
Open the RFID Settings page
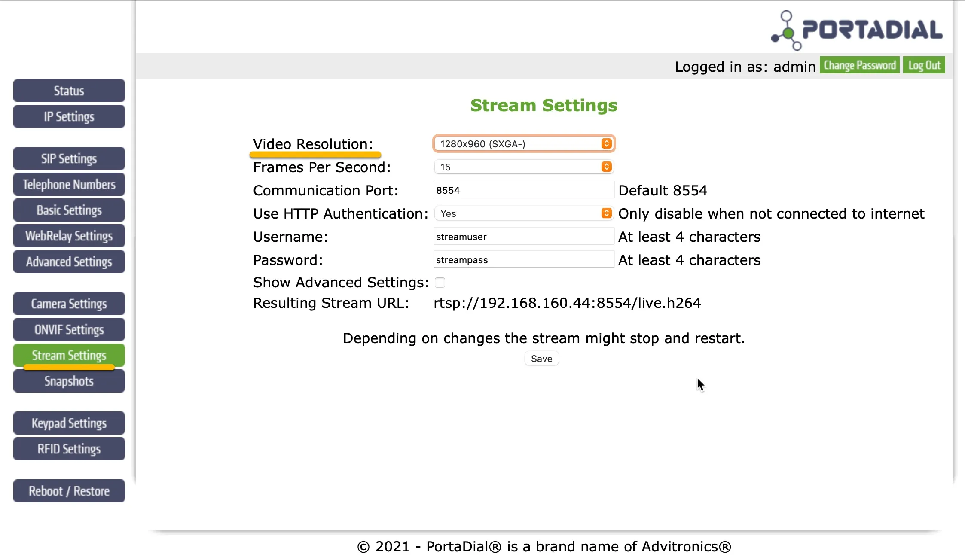(x=69, y=449)
